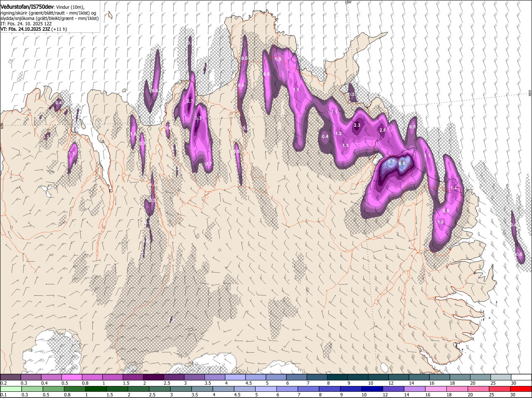
Task: Click the dark teal upper swatch between 8 and 9
Action: (337, 377)
